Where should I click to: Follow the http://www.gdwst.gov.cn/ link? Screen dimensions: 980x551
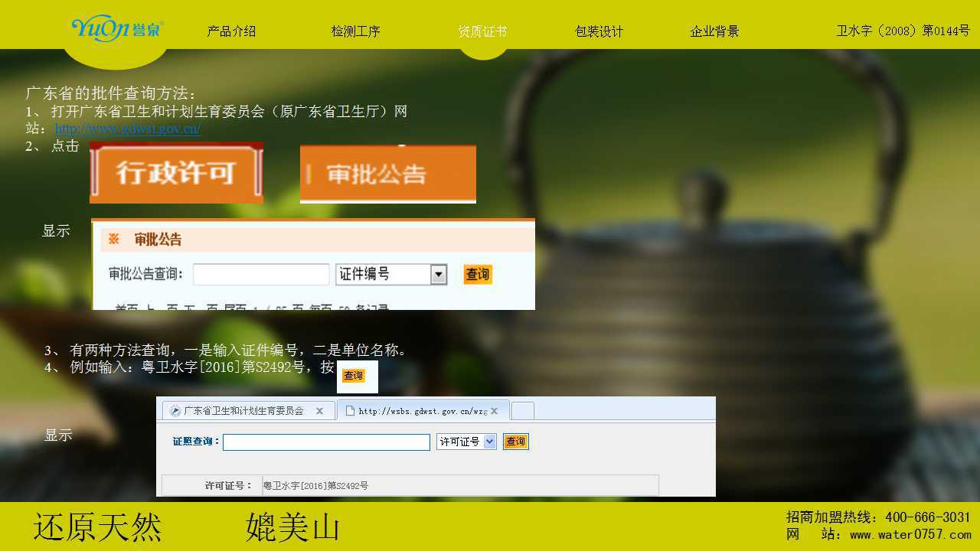click(128, 129)
